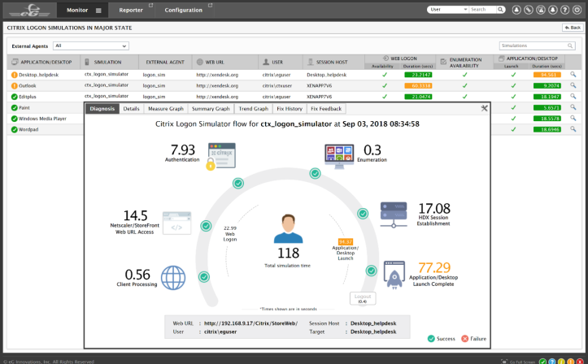Click the Authentication lock browser icon

pos(221,156)
